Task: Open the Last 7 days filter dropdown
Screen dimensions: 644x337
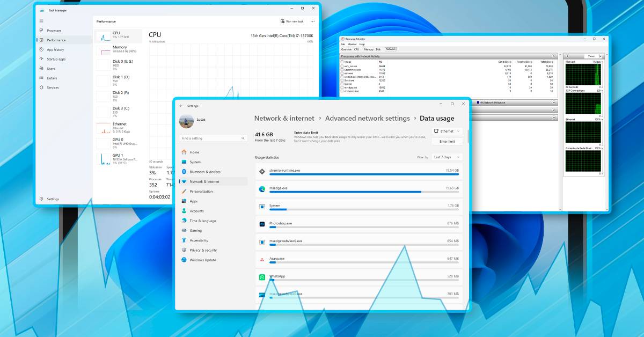Action: pyautogui.click(x=448, y=157)
